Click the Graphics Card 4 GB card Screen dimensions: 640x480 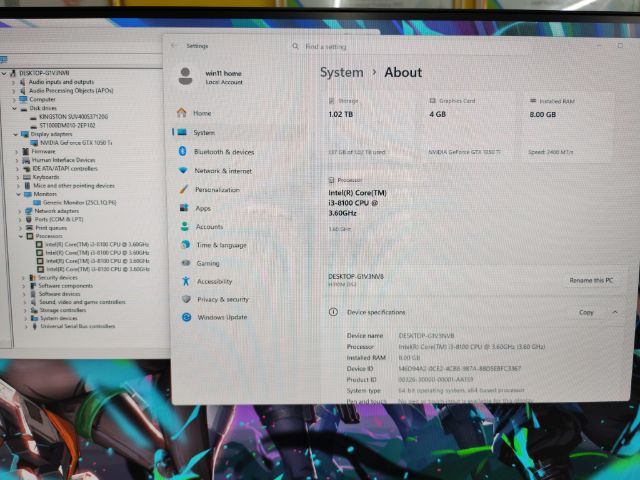(471, 126)
